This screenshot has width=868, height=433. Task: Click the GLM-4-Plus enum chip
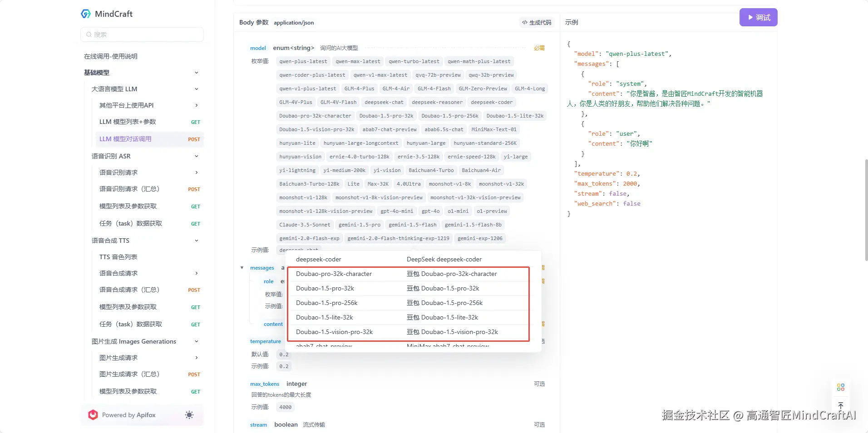[x=359, y=89]
